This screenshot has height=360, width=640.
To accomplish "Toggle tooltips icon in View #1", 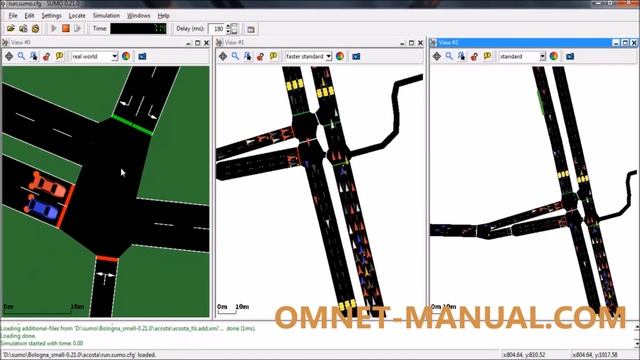I will click(x=273, y=56).
